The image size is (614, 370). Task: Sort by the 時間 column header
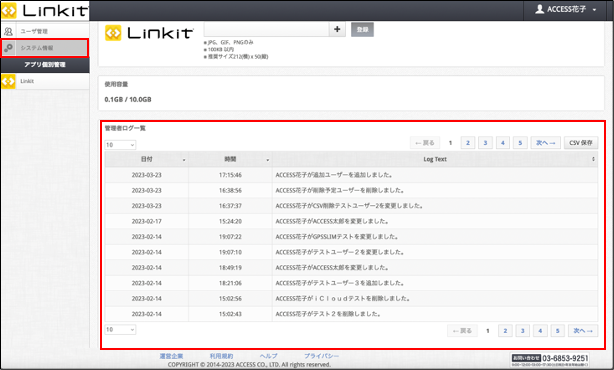tap(230, 159)
